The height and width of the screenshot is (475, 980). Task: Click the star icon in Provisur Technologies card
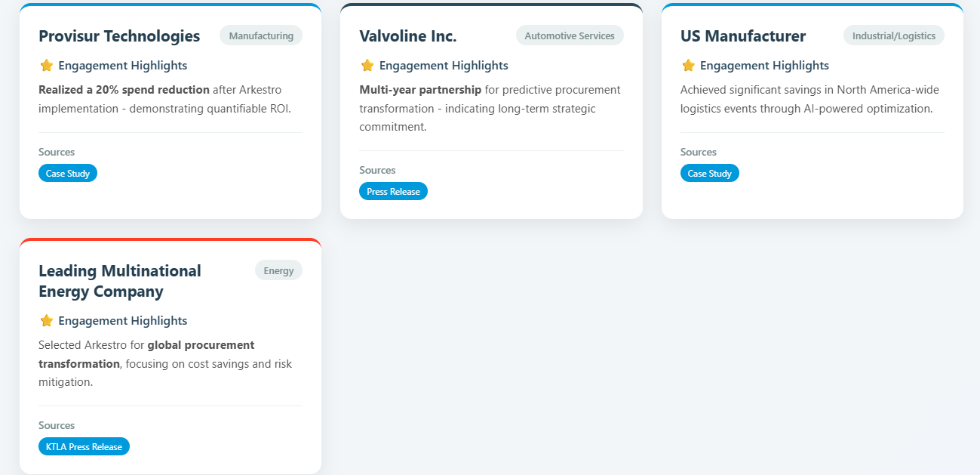(x=46, y=66)
